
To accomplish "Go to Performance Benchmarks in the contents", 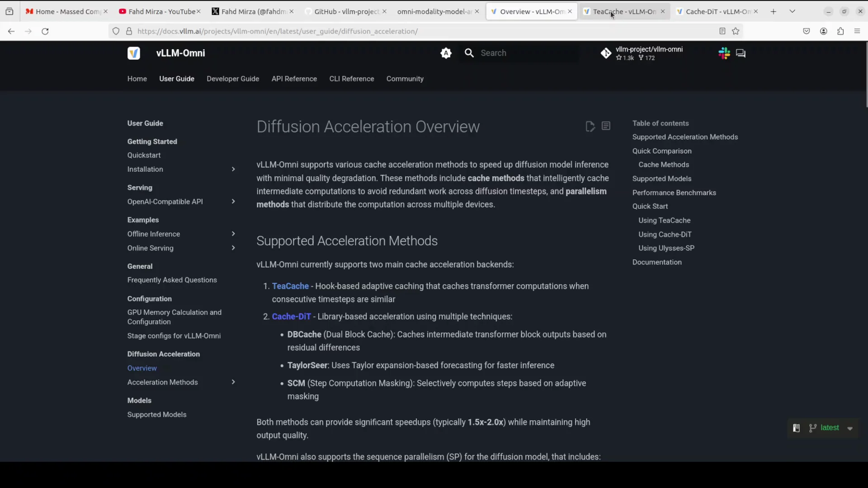I will point(674,192).
